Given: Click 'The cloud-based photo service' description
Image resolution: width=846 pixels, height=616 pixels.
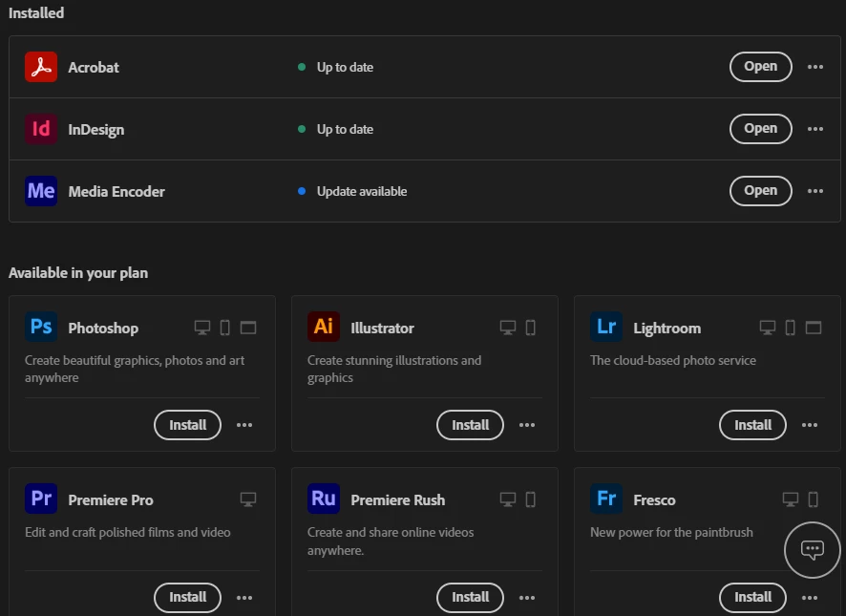Looking at the screenshot, I should coord(673,361).
